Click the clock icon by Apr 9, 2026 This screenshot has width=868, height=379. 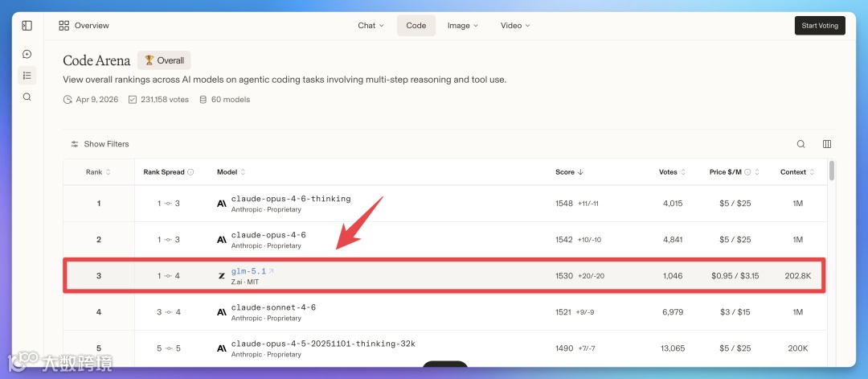[x=68, y=100]
